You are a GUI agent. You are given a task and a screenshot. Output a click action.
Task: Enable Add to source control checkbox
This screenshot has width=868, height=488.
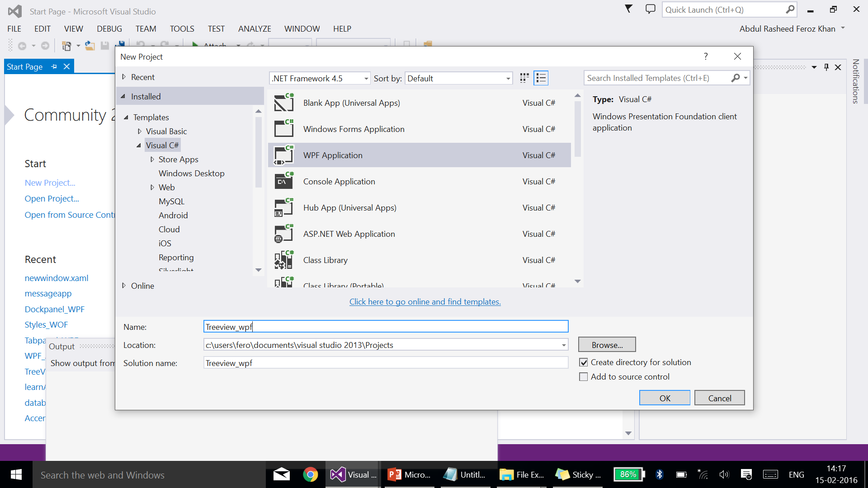coord(584,377)
